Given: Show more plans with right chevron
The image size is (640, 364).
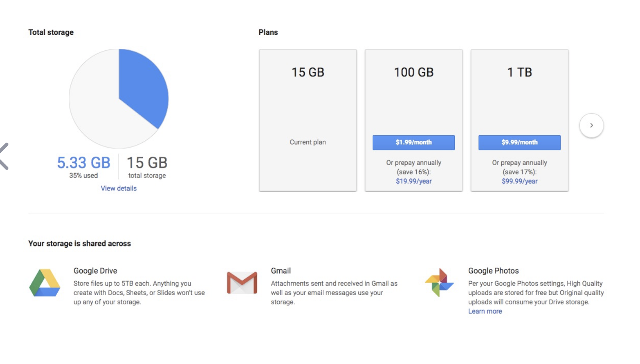Looking at the screenshot, I should pyautogui.click(x=591, y=125).
